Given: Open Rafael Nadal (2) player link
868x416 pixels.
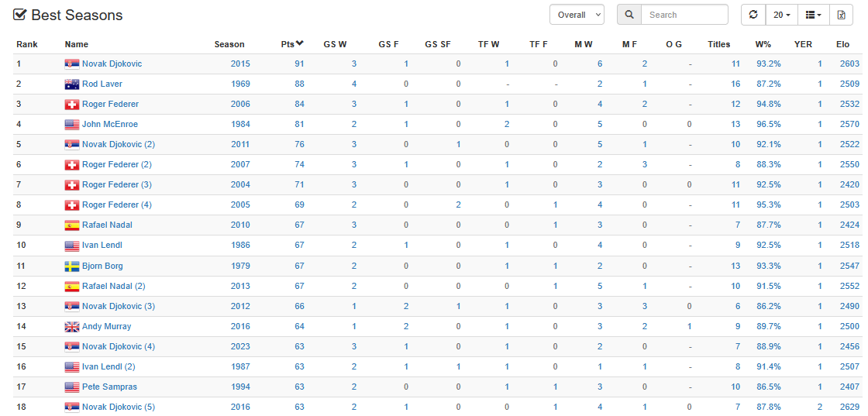Looking at the screenshot, I should point(113,286).
